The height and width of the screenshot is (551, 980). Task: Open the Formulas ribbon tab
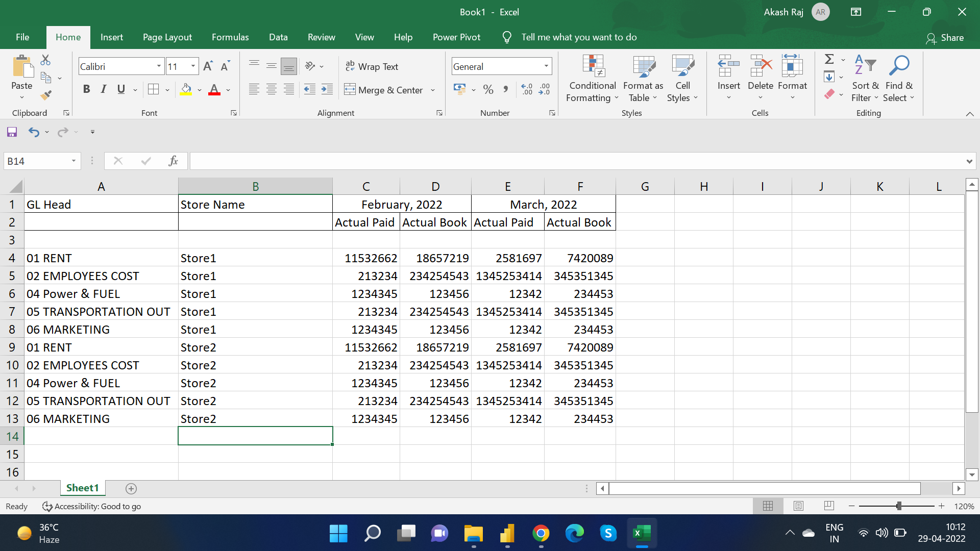230,37
